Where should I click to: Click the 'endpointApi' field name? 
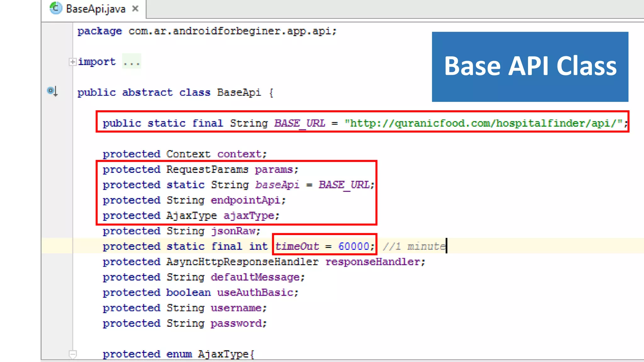245,200
